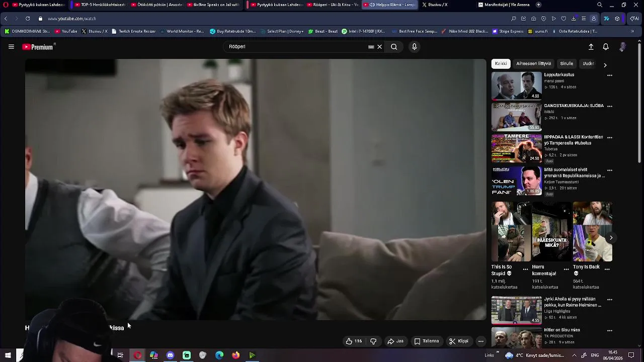Show hidden bookmarks with chevron
The height and width of the screenshot is (362, 644).
click(x=632, y=31)
